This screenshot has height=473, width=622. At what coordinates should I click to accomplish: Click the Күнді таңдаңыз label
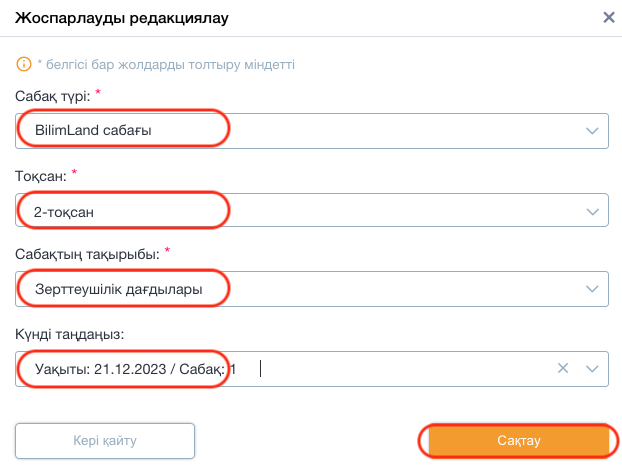pyautogui.click(x=70, y=334)
